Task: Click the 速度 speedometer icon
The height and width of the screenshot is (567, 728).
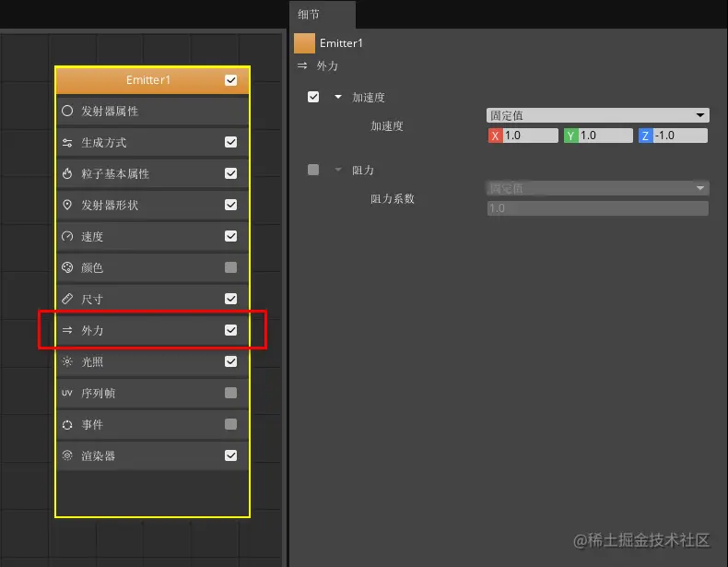Action: (x=67, y=236)
